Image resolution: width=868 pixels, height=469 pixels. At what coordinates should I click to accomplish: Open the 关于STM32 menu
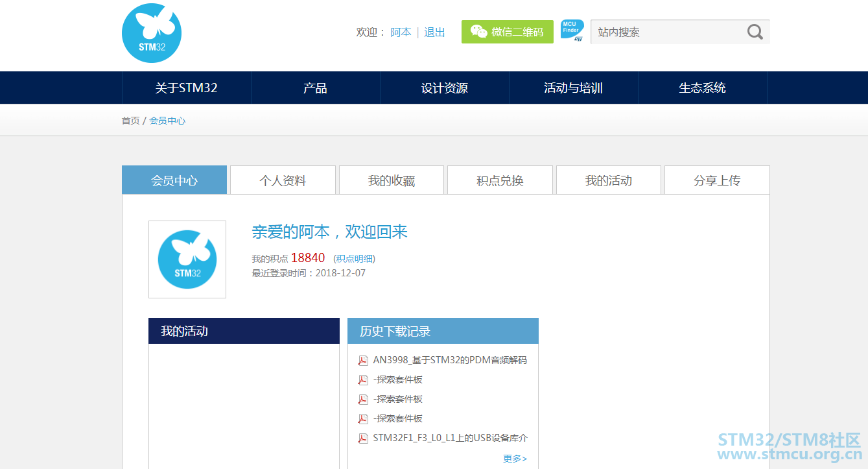(186, 88)
